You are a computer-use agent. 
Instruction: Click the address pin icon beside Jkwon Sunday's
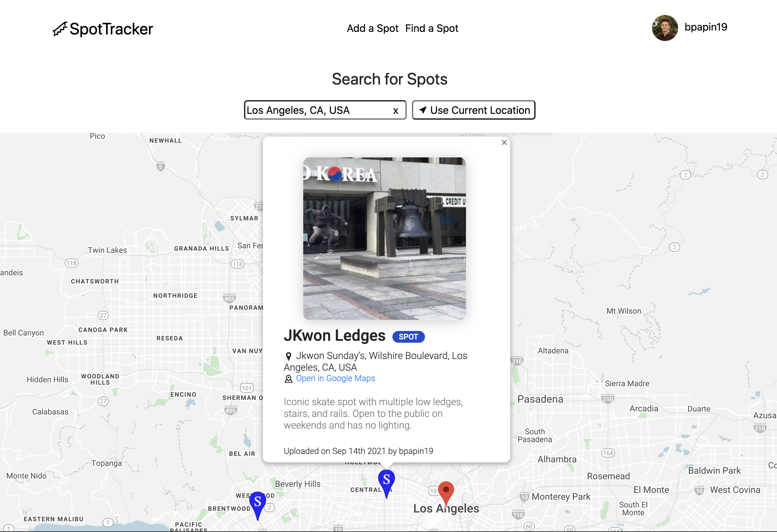[288, 356]
